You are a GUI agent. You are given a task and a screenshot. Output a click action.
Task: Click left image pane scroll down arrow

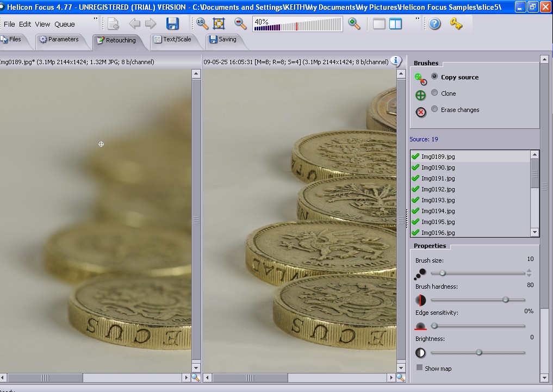click(196, 368)
